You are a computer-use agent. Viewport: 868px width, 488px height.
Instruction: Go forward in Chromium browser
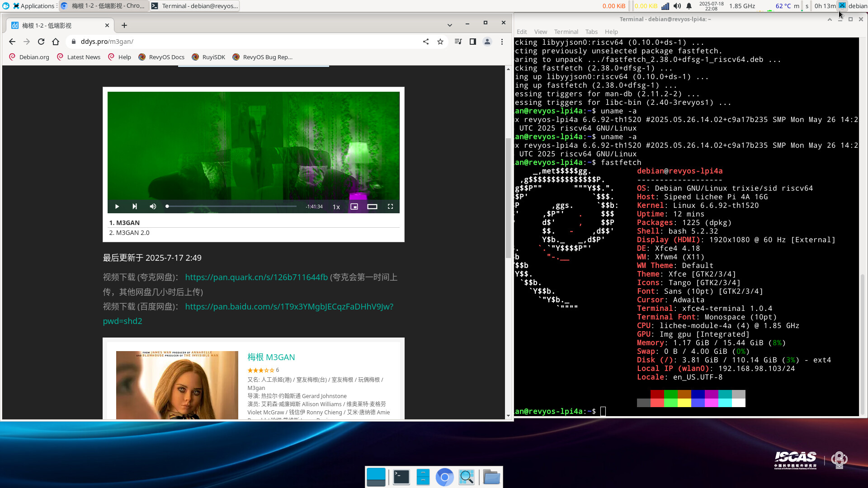coord(27,42)
